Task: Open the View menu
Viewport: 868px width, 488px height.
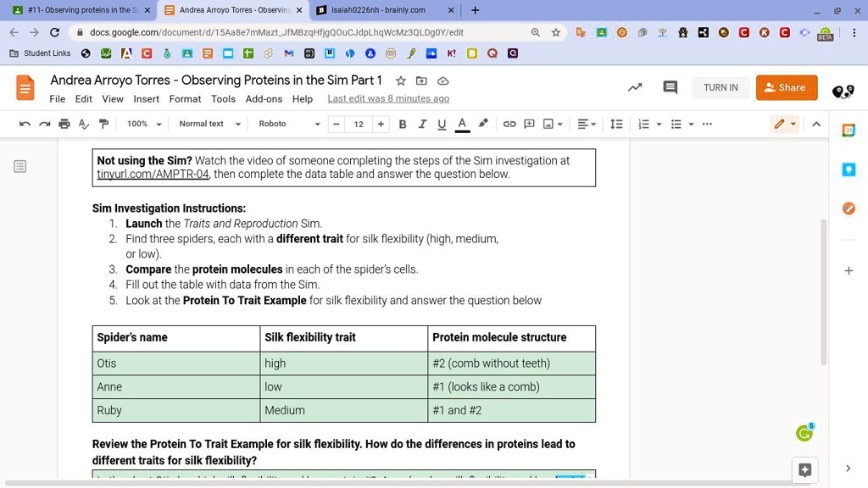Action: 113,99
